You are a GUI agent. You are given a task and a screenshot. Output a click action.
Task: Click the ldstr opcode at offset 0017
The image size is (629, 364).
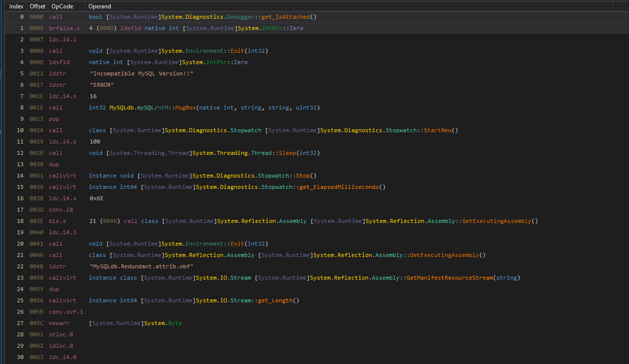57,85
